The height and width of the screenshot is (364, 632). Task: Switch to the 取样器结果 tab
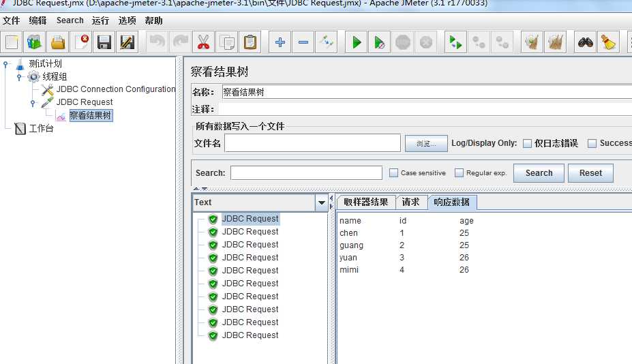click(366, 202)
